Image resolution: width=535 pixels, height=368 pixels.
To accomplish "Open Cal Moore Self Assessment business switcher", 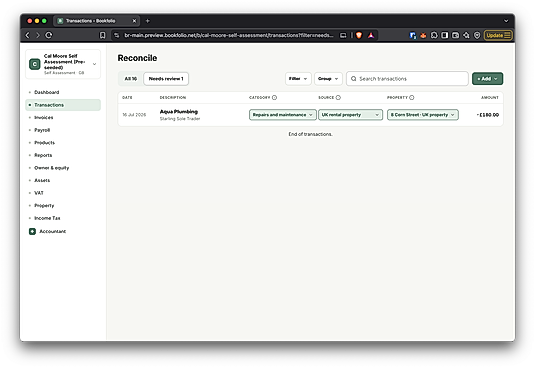I will pos(63,64).
